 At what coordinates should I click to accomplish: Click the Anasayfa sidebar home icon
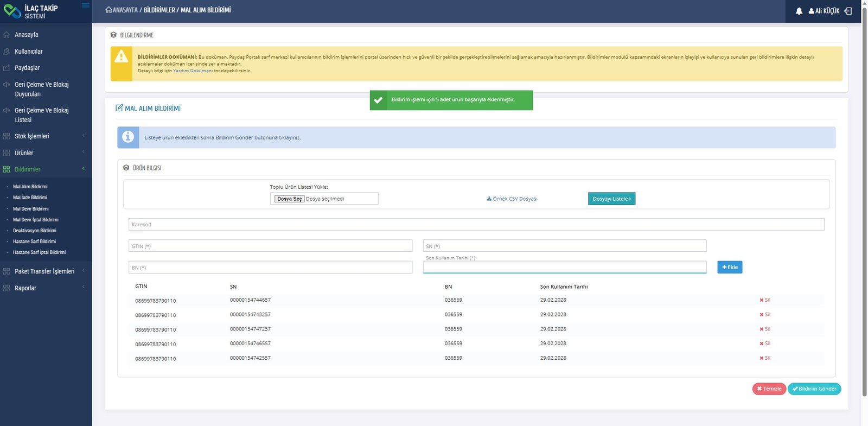click(x=7, y=35)
